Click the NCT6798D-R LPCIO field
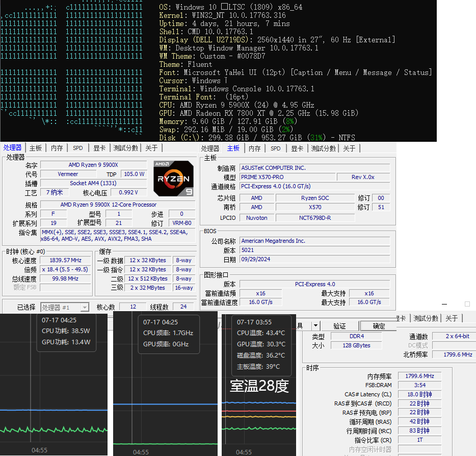 click(315, 217)
